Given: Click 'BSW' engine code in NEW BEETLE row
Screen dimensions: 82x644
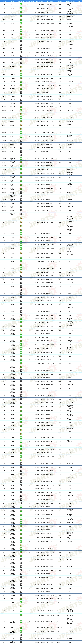Looking at the screenshot, I should (70, 642).
